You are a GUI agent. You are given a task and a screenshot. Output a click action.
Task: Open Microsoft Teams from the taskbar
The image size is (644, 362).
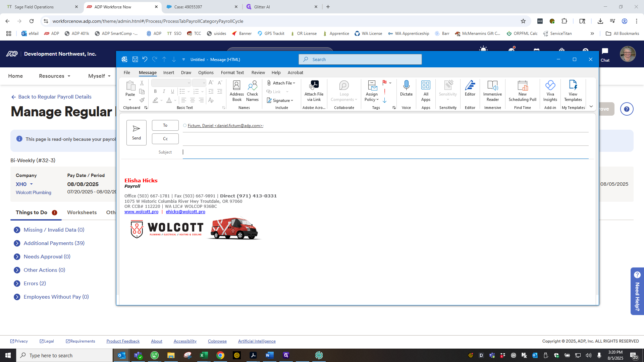pyautogui.click(x=138, y=355)
